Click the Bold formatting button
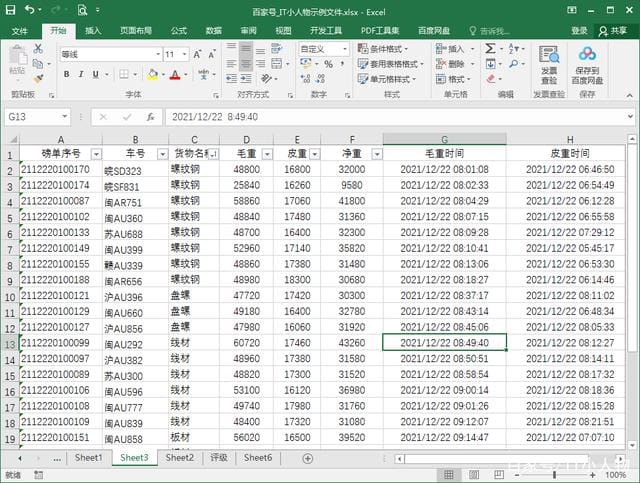The width and height of the screenshot is (640, 483). (x=67, y=74)
